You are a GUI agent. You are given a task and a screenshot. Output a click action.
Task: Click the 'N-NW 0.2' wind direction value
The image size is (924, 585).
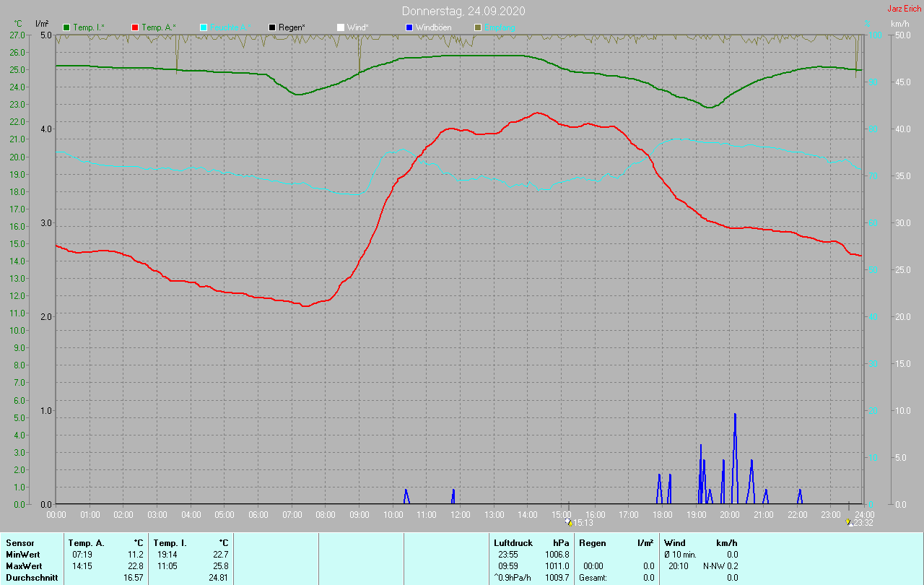coord(720,566)
